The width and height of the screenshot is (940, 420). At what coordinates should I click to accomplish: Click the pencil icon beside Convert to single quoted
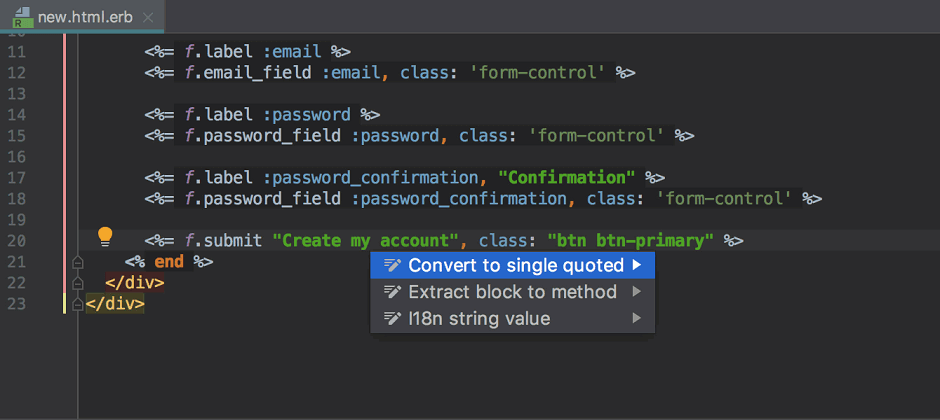pyautogui.click(x=393, y=265)
